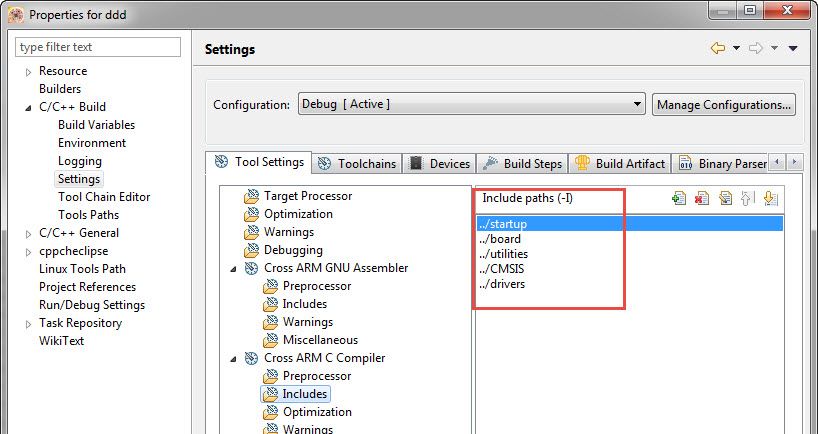Click the Manage Configurations button
Screen dimensions: 818x434
(x=724, y=104)
